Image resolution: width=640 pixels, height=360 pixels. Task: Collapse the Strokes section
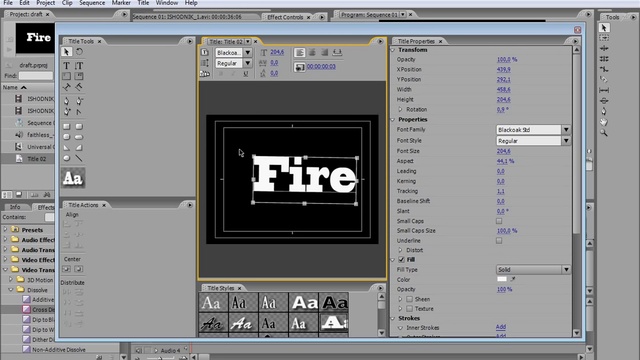393,318
